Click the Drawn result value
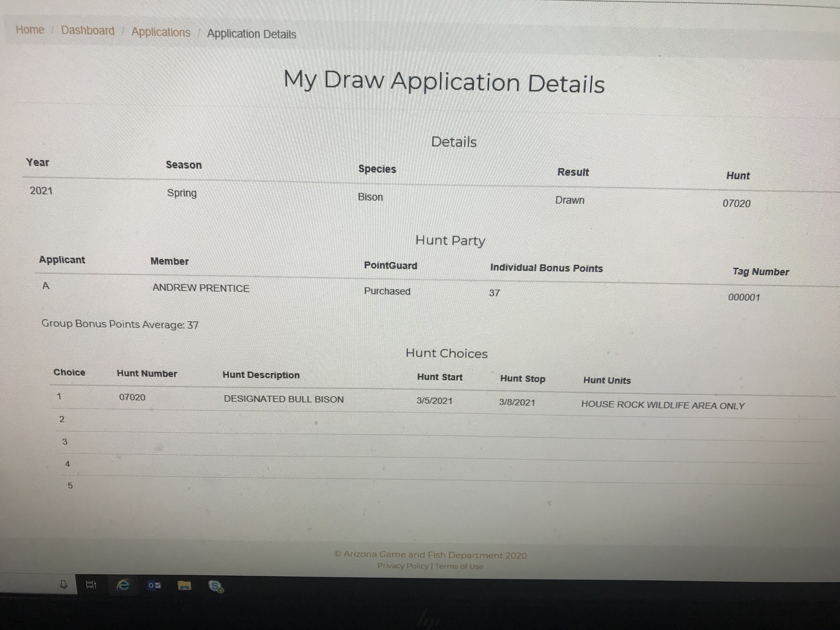The image size is (840, 630). tap(570, 200)
